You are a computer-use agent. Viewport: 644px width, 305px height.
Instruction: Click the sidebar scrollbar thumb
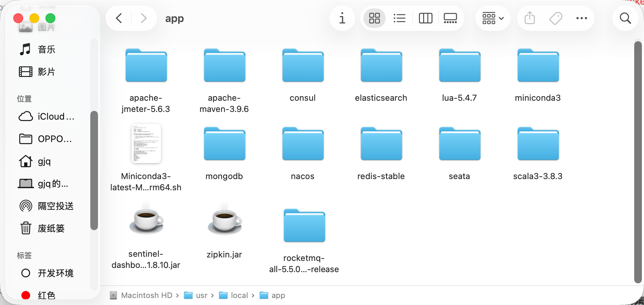[94, 170]
